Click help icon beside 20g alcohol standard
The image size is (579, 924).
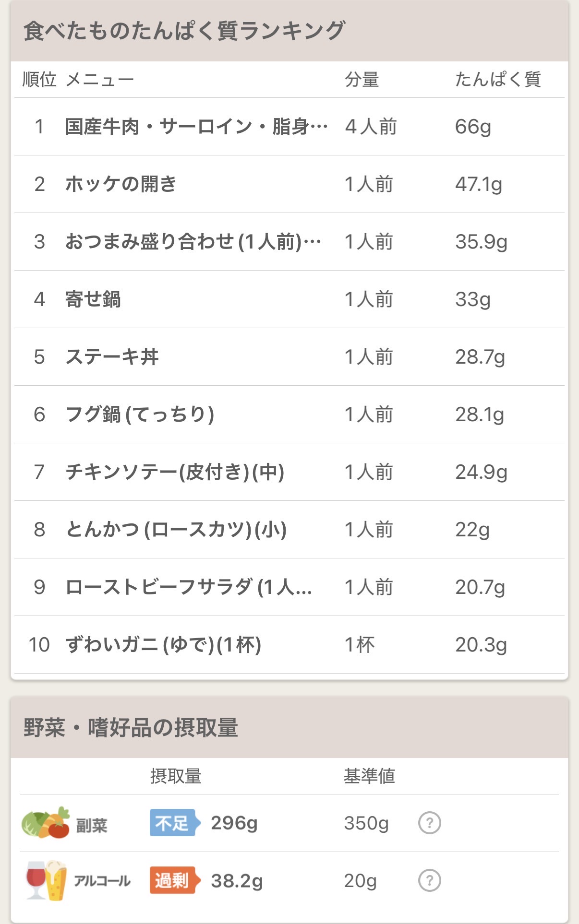click(x=429, y=881)
